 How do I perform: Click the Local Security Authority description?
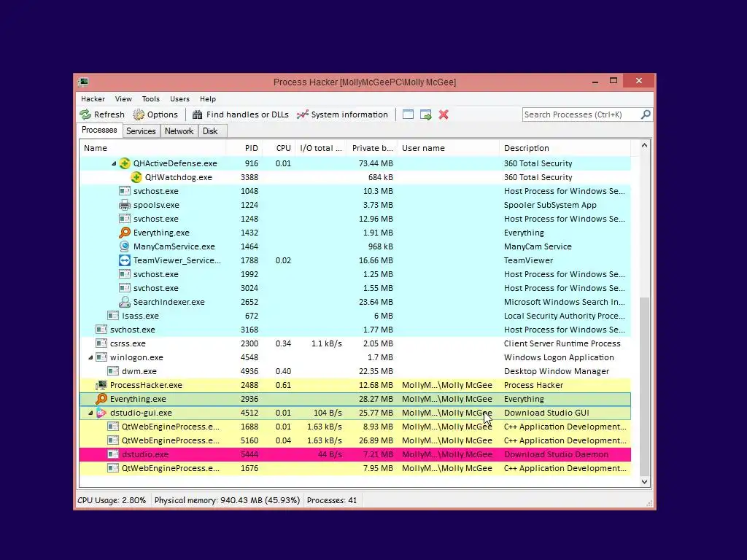[565, 316]
